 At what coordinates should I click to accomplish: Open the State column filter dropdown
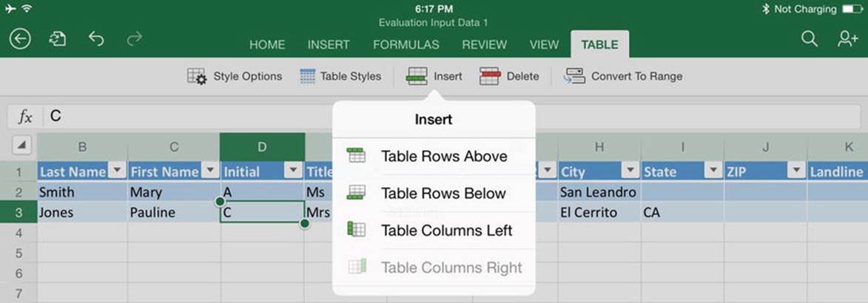pyautogui.click(x=713, y=171)
